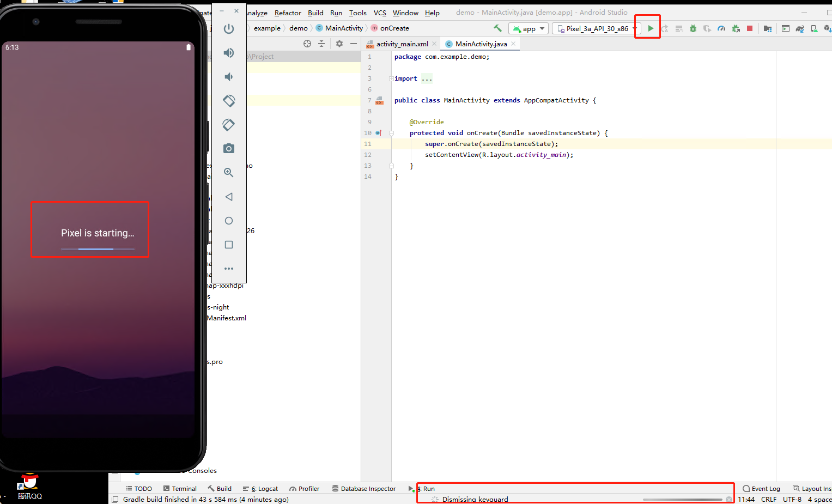Image resolution: width=832 pixels, height=504 pixels.
Task: Close the activity_main.xml tab
Action: pos(434,44)
